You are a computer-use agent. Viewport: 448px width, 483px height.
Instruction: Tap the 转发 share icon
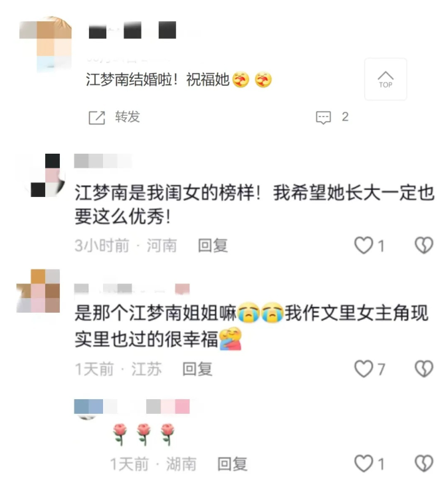pyautogui.click(x=97, y=118)
